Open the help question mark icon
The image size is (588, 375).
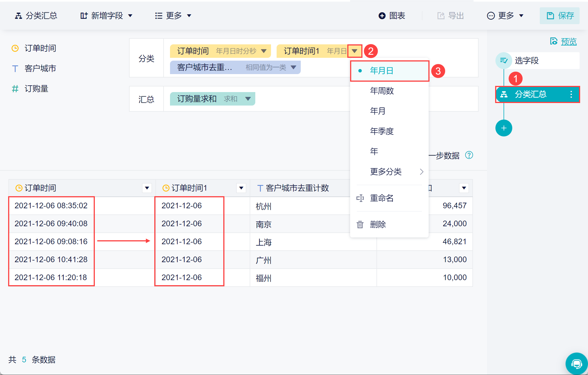[x=469, y=155]
